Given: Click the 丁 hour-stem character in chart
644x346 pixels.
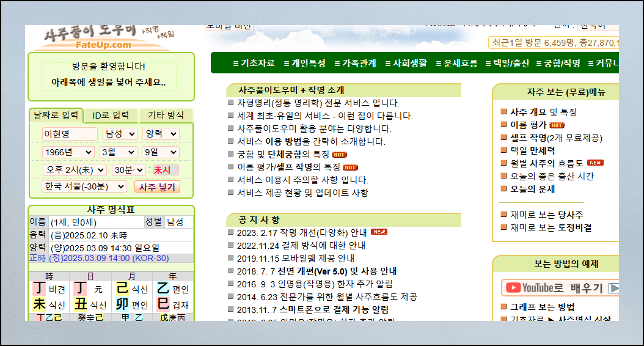Looking at the screenshot, I should tap(39, 288).
